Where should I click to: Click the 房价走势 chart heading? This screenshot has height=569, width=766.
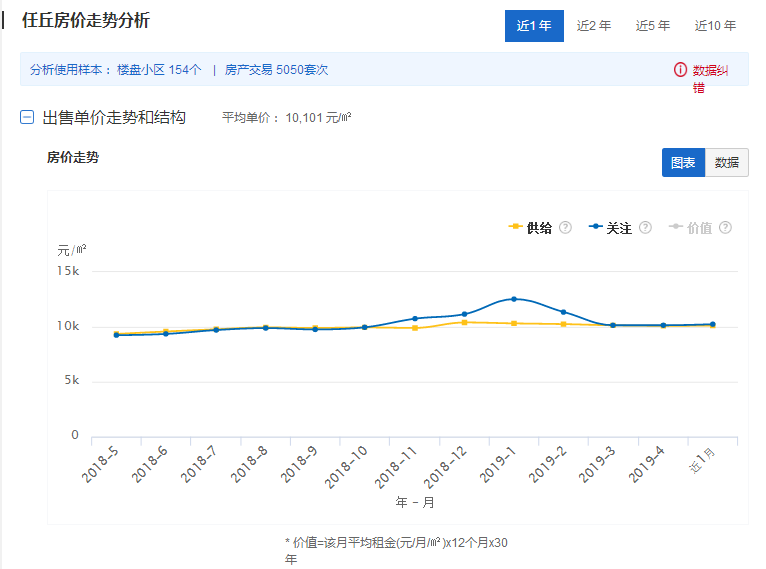(73, 157)
